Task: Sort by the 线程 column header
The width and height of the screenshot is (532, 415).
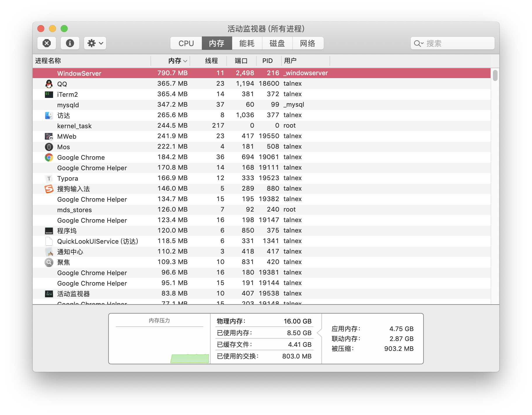Action: (x=208, y=61)
